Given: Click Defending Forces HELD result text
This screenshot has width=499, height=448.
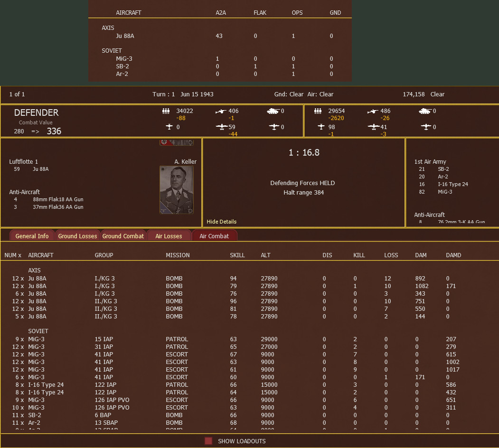Looking at the screenshot, I should [302, 183].
